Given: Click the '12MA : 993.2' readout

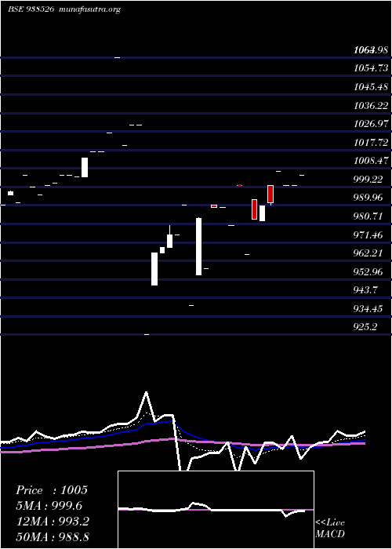Looking at the screenshot, I should tap(53, 522).
